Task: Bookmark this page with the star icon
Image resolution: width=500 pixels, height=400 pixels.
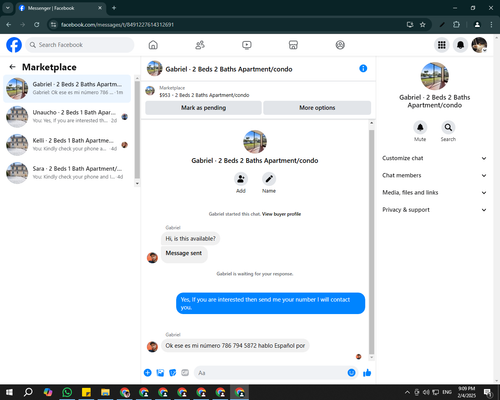Action: pyautogui.click(x=422, y=25)
